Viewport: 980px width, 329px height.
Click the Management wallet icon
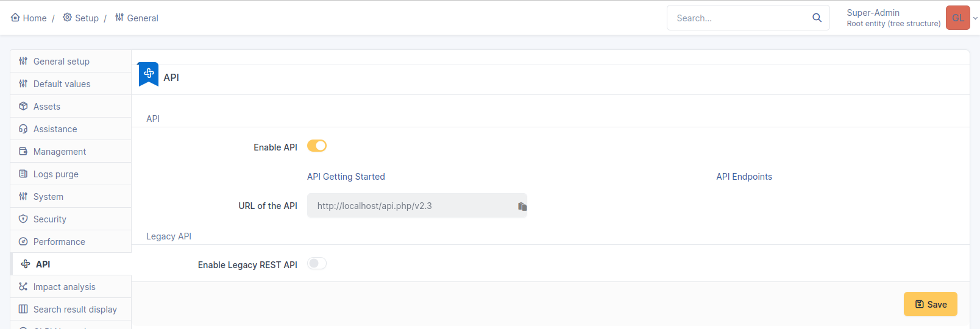coord(23,151)
